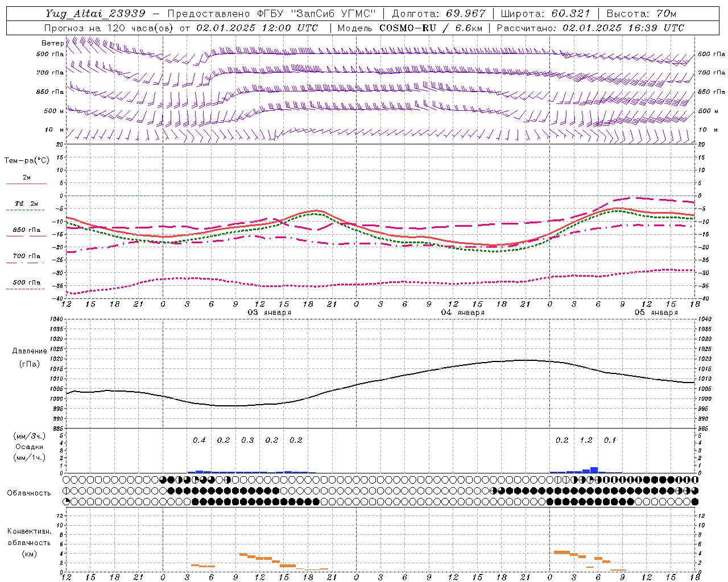The image size is (728, 582).
Task: Click the '(км)' unit under convective cloud label
Action: click(29, 553)
